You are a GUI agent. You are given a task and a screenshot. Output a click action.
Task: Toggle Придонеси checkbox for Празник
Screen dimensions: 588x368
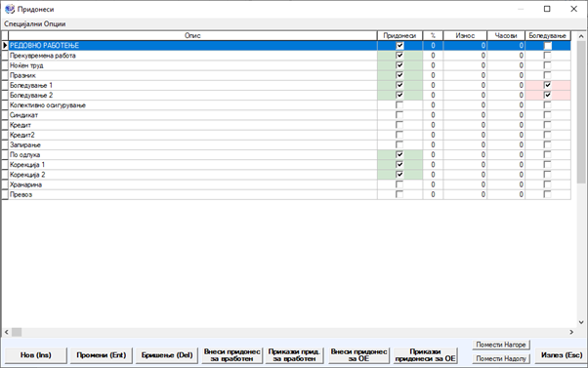399,75
